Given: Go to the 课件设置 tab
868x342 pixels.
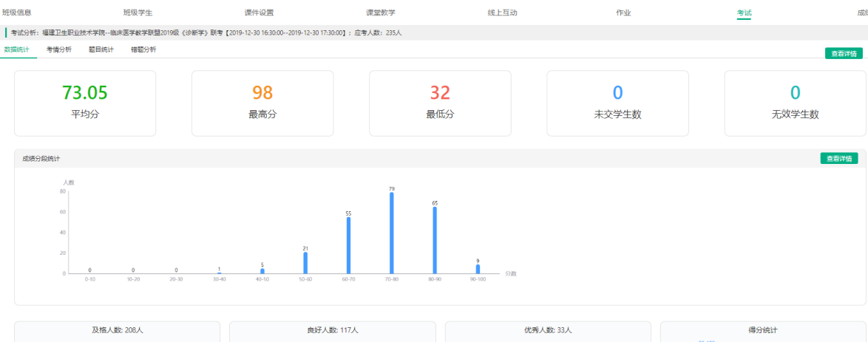Looking at the screenshot, I should (259, 13).
